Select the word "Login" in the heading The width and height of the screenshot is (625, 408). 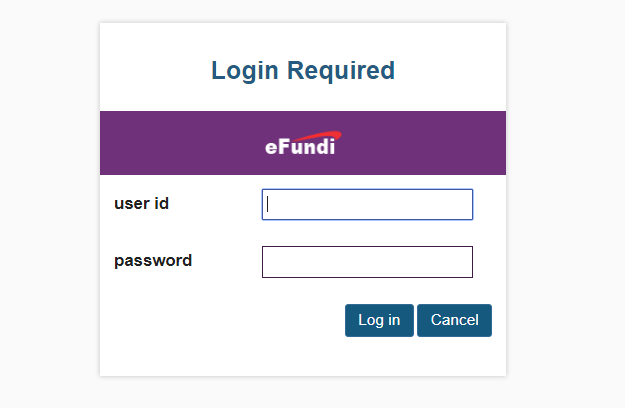click(245, 71)
